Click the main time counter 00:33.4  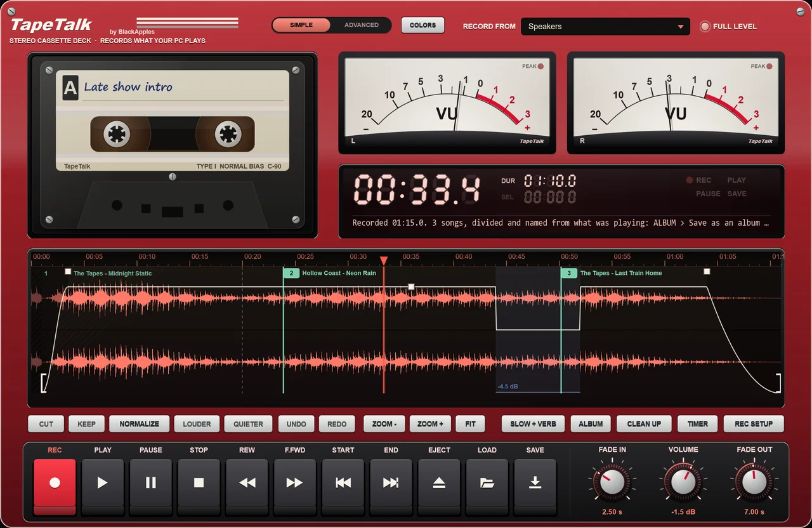pos(416,189)
